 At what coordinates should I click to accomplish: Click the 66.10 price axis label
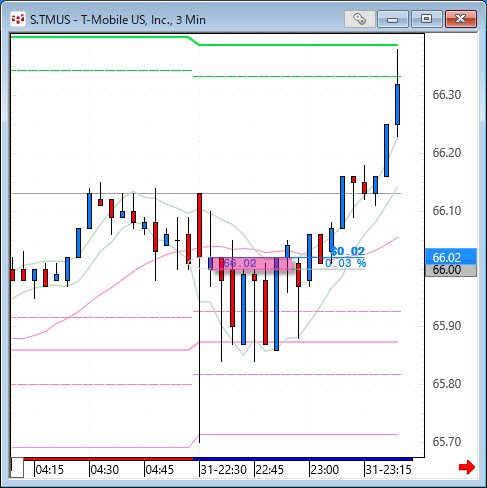(x=446, y=211)
